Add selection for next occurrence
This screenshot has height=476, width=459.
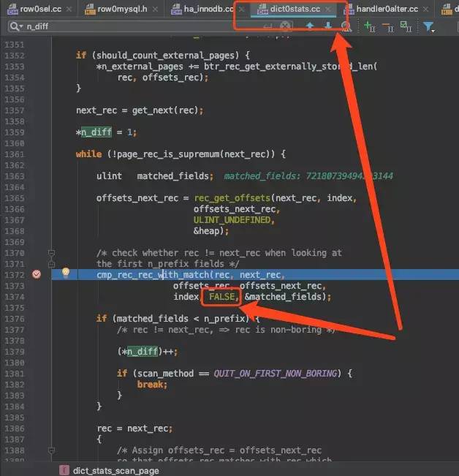point(370,26)
